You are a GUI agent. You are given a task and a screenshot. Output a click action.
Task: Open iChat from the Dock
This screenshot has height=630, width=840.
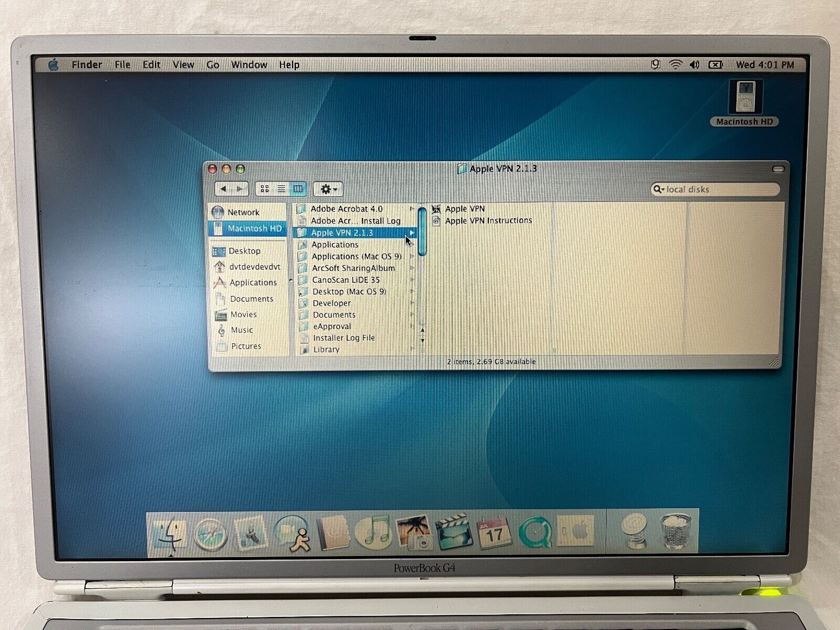292,533
